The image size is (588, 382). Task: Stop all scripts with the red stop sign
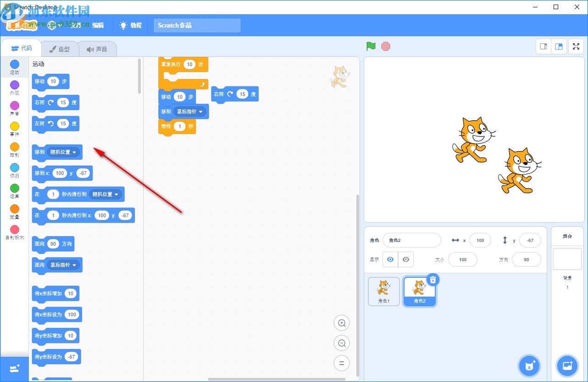point(386,46)
